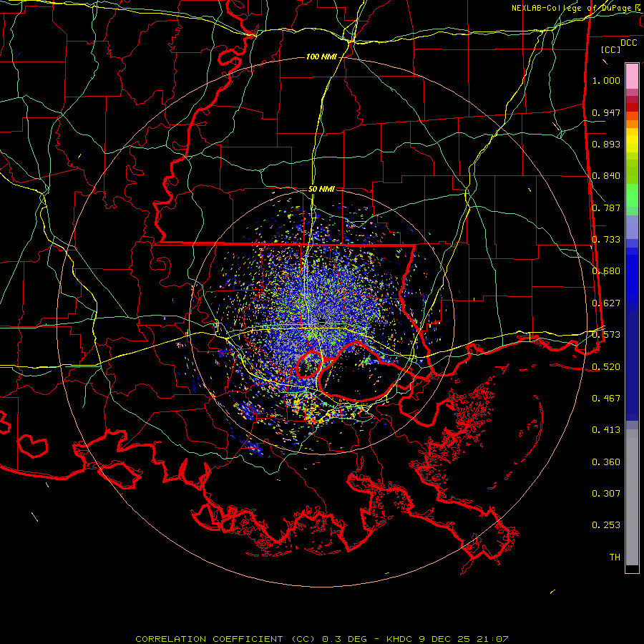The height and width of the screenshot is (644, 644).
Task: Select the 0.307 scale value
Action: click(x=606, y=494)
